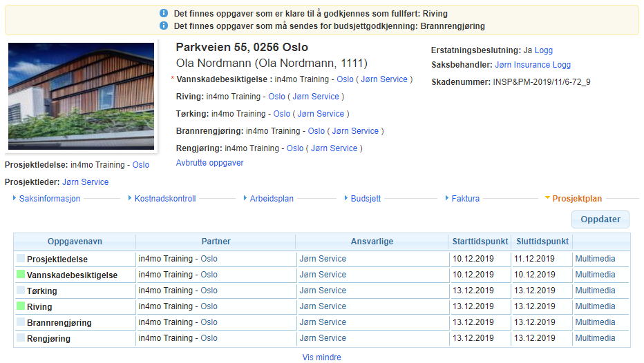This screenshot has height=363, width=644.
Task: Expand the Saksinformasjon section
Action: pyautogui.click(x=49, y=199)
